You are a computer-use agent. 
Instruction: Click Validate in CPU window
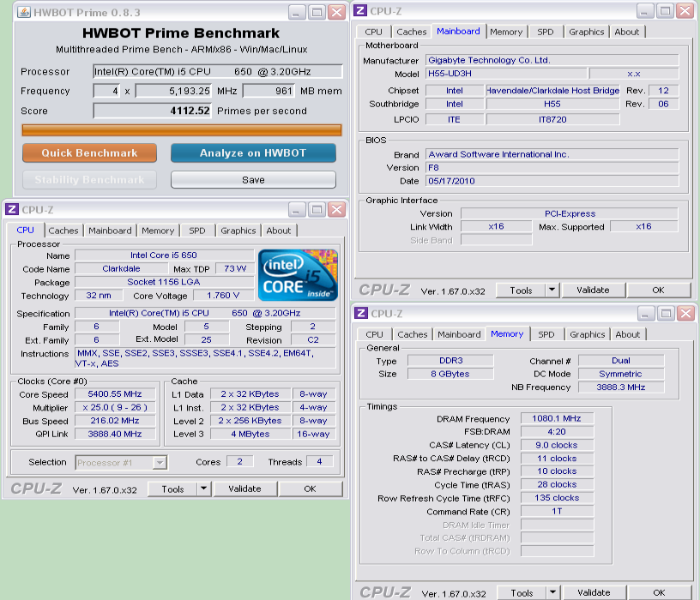(244, 489)
